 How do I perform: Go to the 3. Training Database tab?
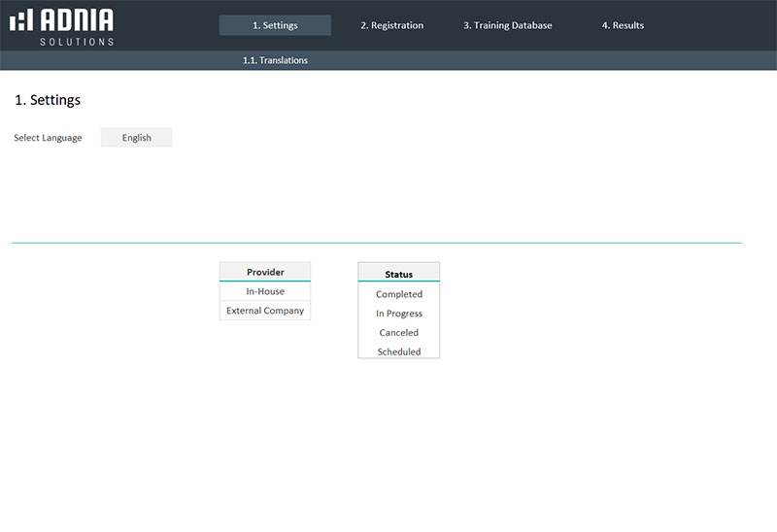coord(507,25)
